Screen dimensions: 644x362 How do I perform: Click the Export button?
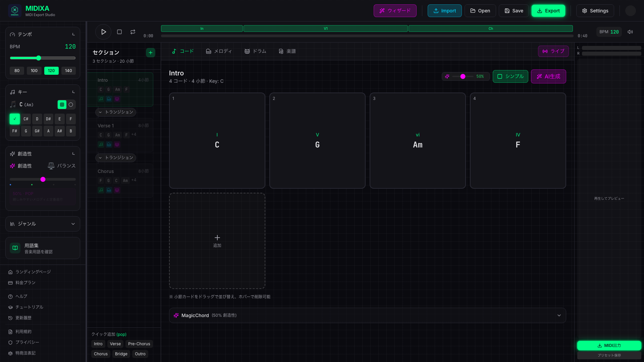[x=548, y=11]
